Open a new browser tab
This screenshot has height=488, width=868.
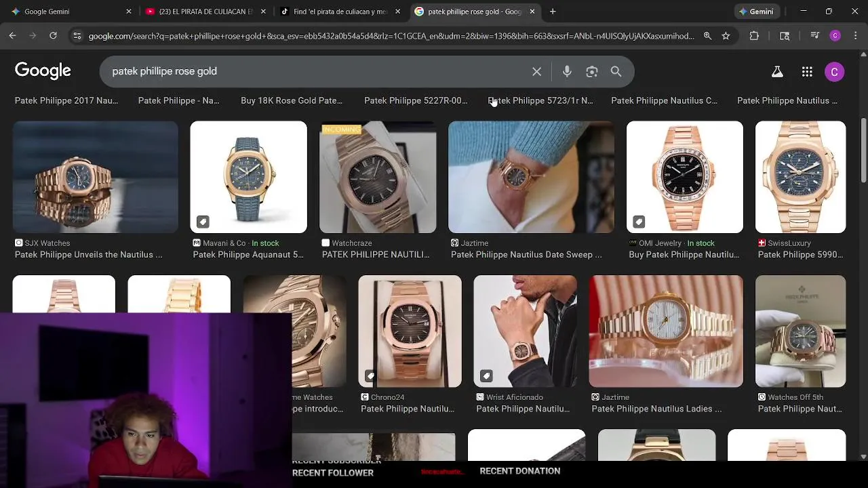[x=553, y=12]
